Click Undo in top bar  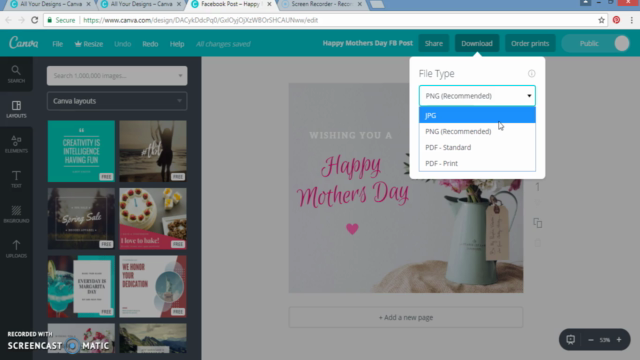click(122, 44)
